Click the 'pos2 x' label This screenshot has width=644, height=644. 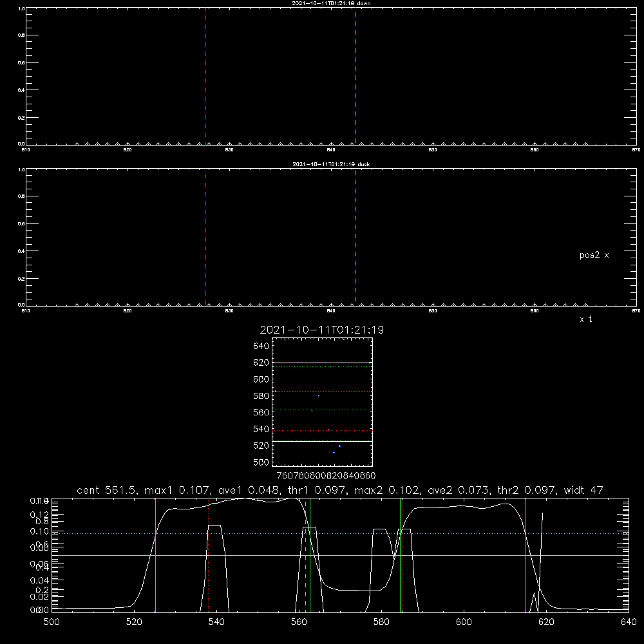coord(594,255)
